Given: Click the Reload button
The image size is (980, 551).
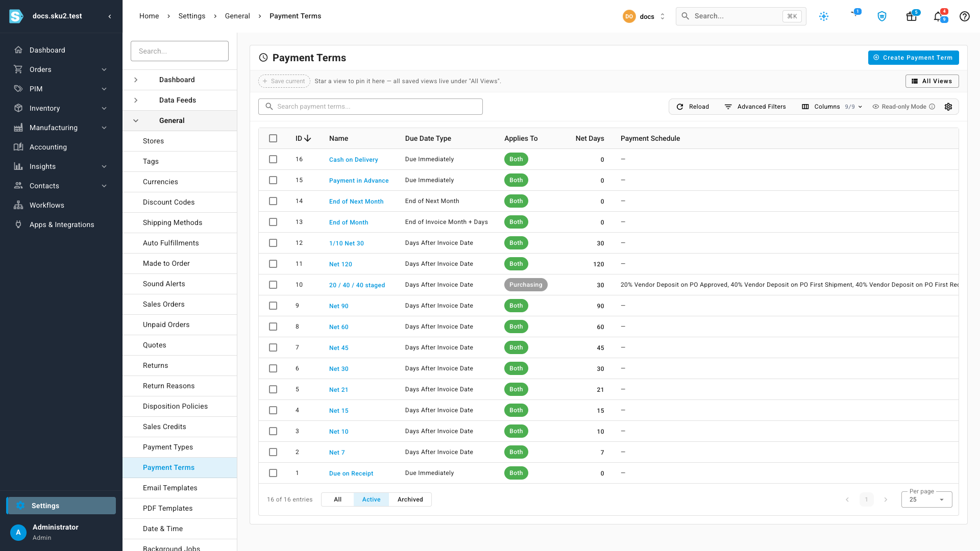Looking at the screenshot, I should (693, 107).
